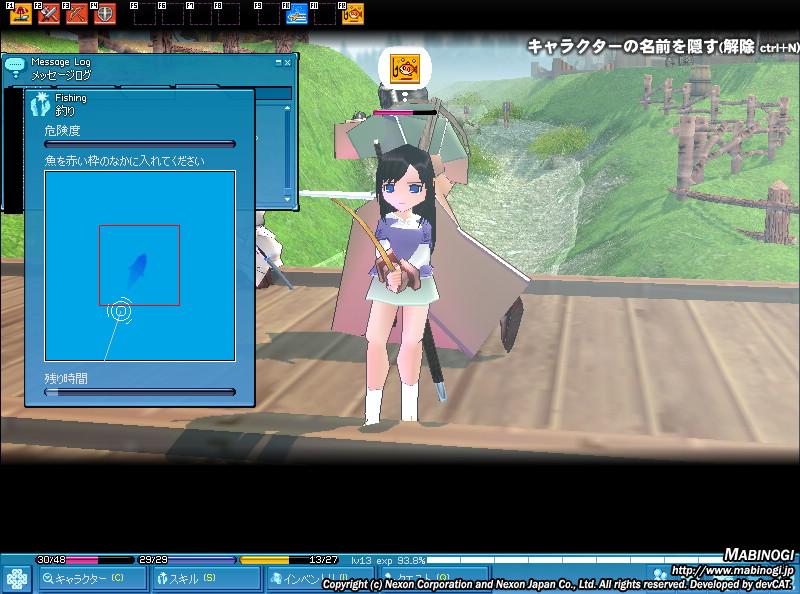
Task: Click the empty F9 hotkey slot
Action: [269, 14]
